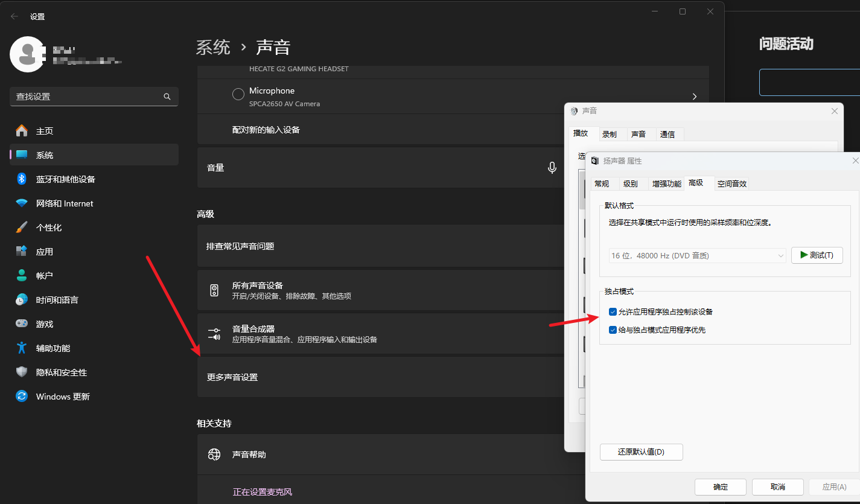The height and width of the screenshot is (504, 860).
Task: Click the search magnifier icon in Settings
Action: click(167, 97)
